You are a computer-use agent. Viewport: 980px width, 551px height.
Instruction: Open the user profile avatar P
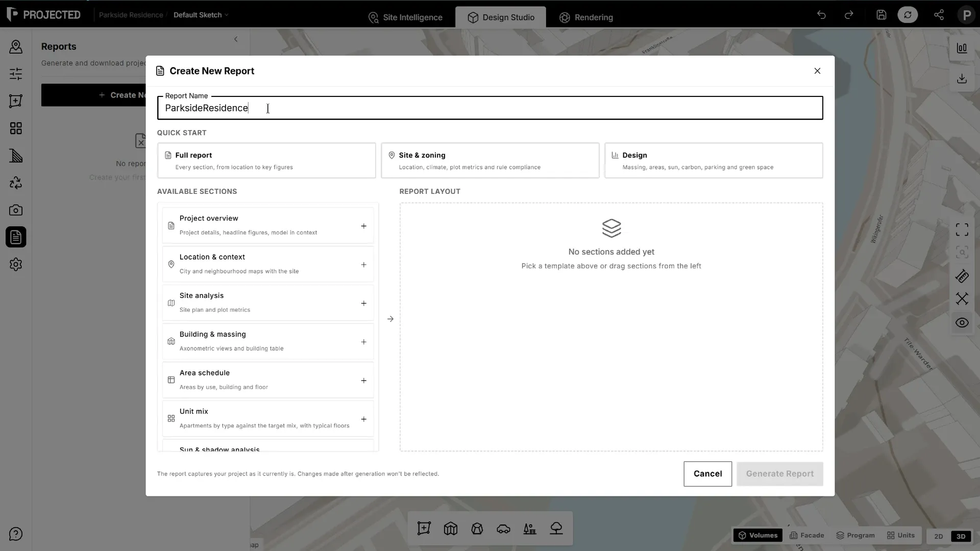click(x=967, y=15)
